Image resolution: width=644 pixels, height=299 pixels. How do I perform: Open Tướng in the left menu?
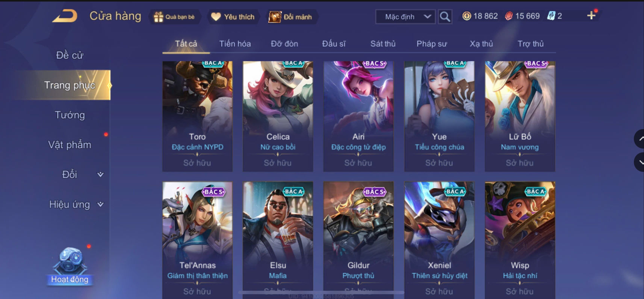coord(70,115)
